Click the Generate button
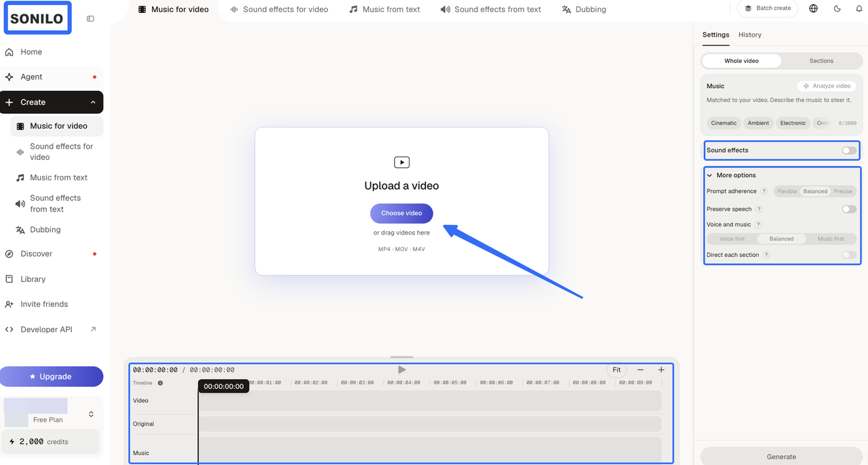The height and width of the screenshot is (465, 868). pyautogui.click(x=781, y=456)
